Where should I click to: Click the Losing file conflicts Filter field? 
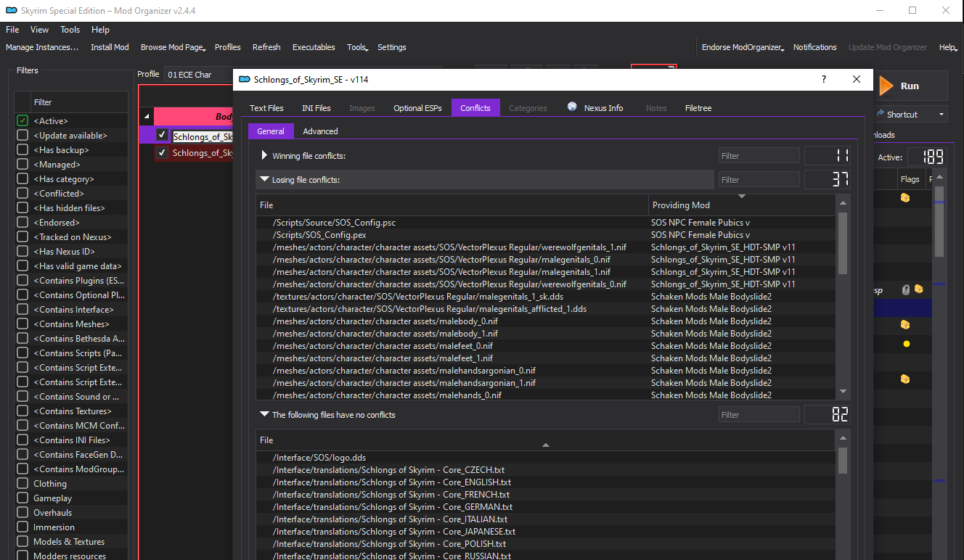click(x=759, y=179)
